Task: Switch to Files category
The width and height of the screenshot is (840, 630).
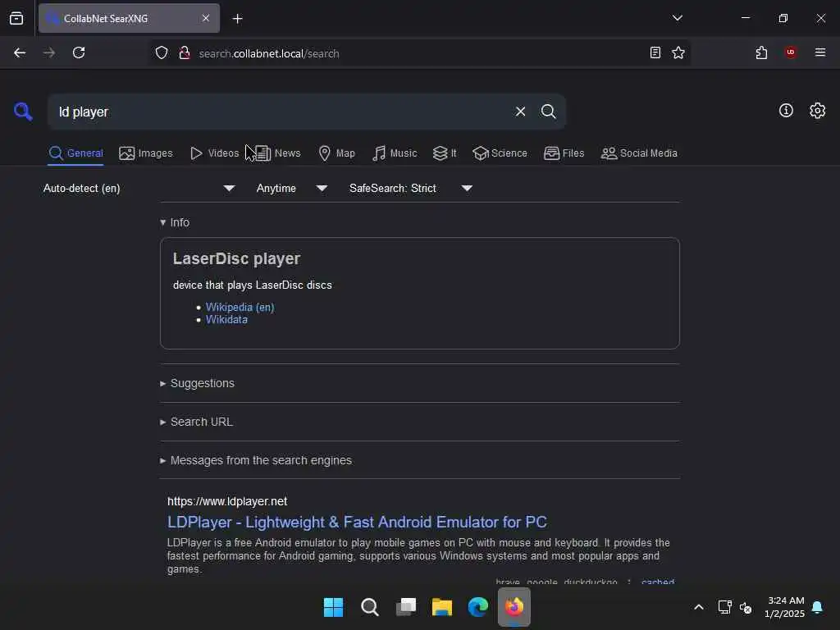Action: (564, 153)
